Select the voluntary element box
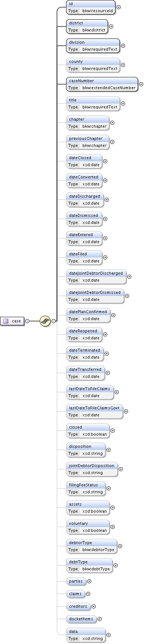This screenshot has width=144, height=644. point(88,527)
